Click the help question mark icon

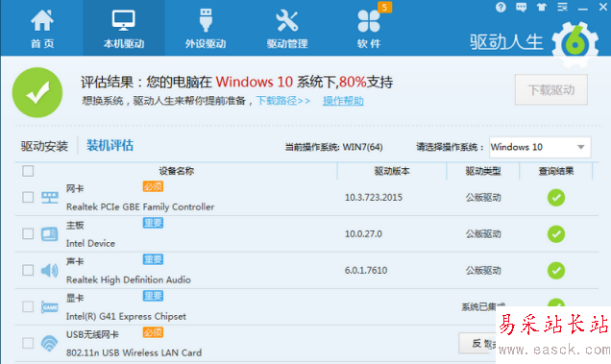click(501, 7)
